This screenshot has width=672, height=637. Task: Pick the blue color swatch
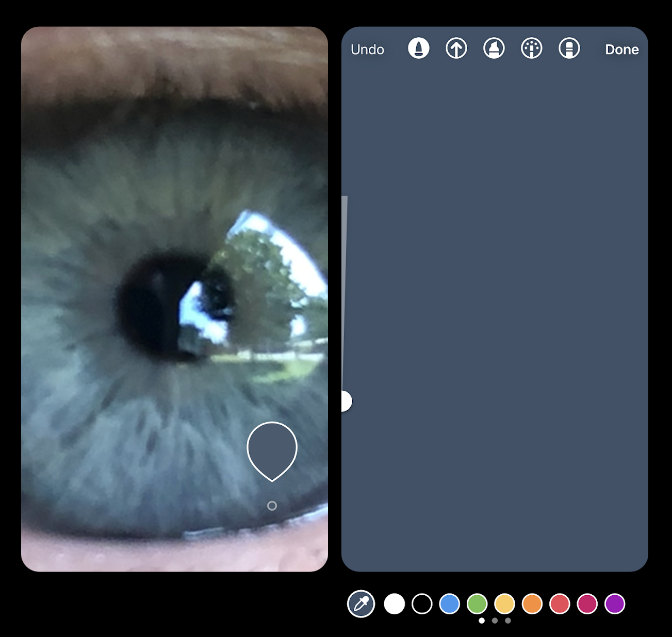(450, 604)
